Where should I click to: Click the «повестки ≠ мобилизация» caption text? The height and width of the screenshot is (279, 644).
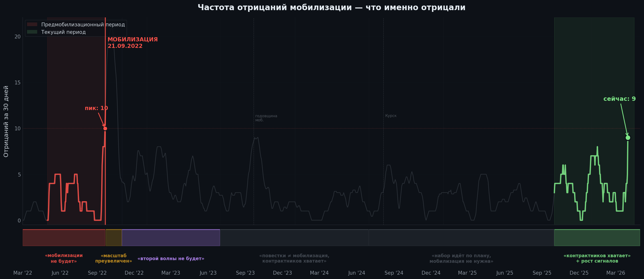click(x=294, y=258)
